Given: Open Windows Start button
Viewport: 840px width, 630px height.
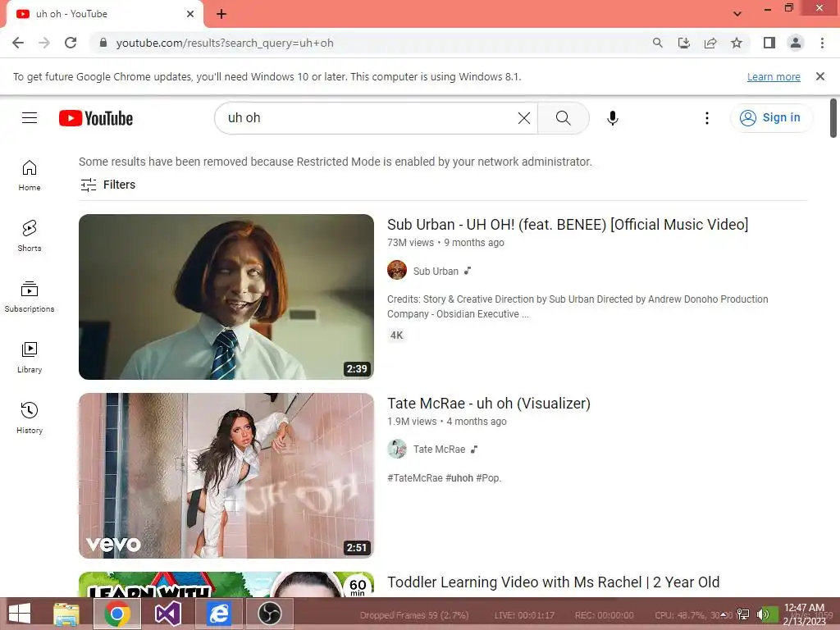Looking at the screenshot, I should pos(20,614).
